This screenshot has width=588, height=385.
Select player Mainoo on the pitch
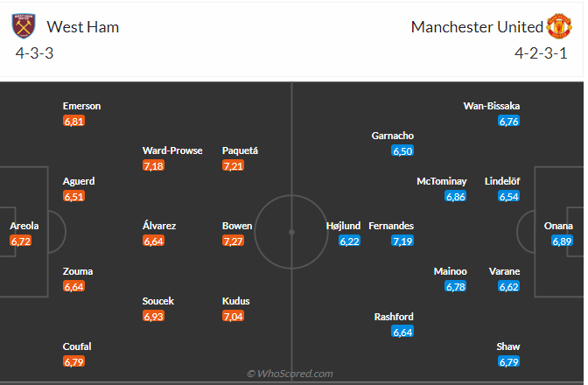(451, 271)
